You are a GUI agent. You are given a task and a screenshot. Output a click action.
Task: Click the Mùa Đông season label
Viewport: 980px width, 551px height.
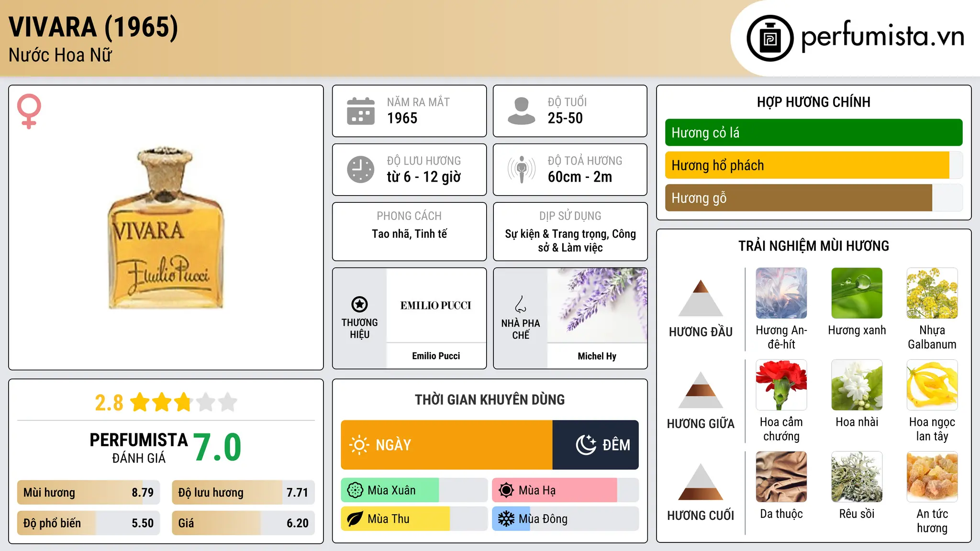[x=543, y=519]
